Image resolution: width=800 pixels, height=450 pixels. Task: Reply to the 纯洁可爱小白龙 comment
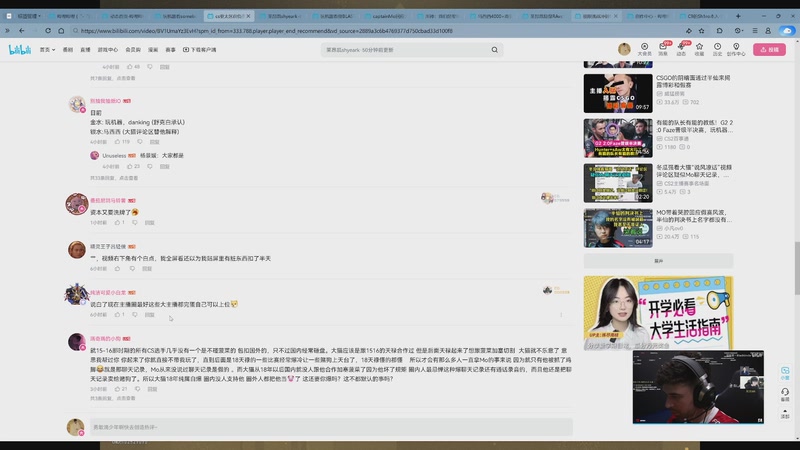tap(149, 315)
